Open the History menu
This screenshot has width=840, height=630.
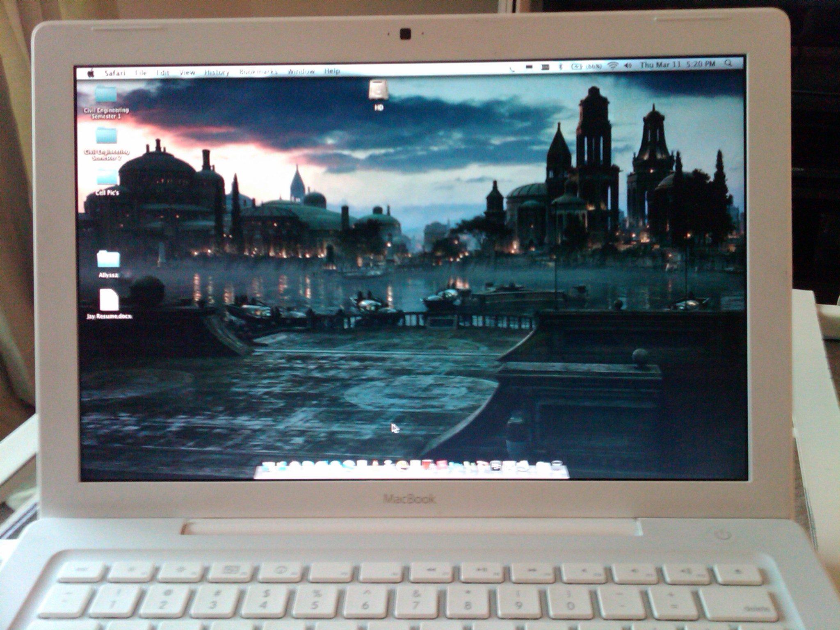pos(217,73)
